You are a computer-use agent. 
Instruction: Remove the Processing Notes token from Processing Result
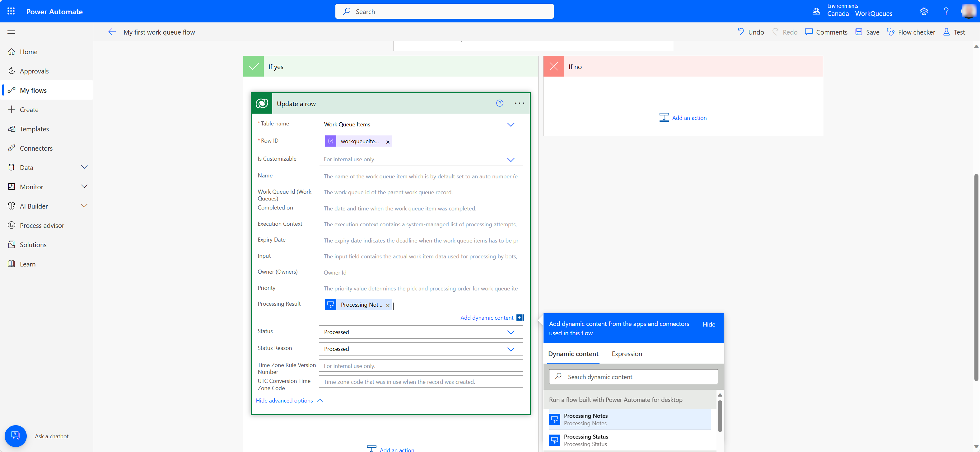[388, 305]
